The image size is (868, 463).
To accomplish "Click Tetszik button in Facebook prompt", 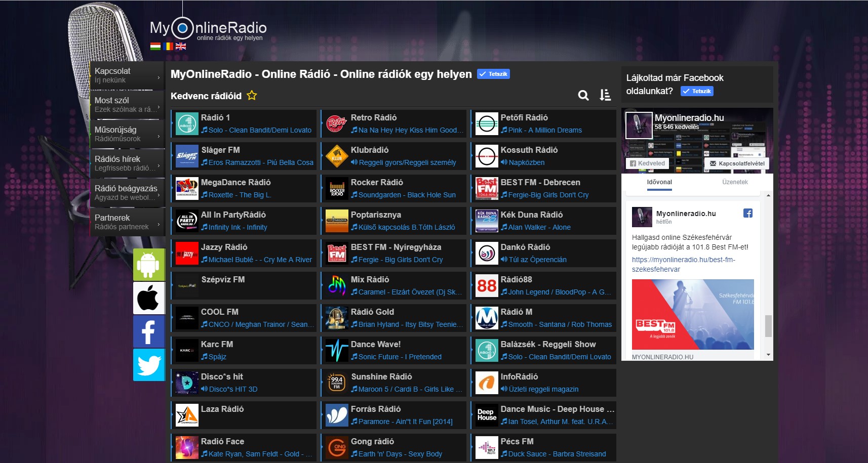I will point(697,91).
